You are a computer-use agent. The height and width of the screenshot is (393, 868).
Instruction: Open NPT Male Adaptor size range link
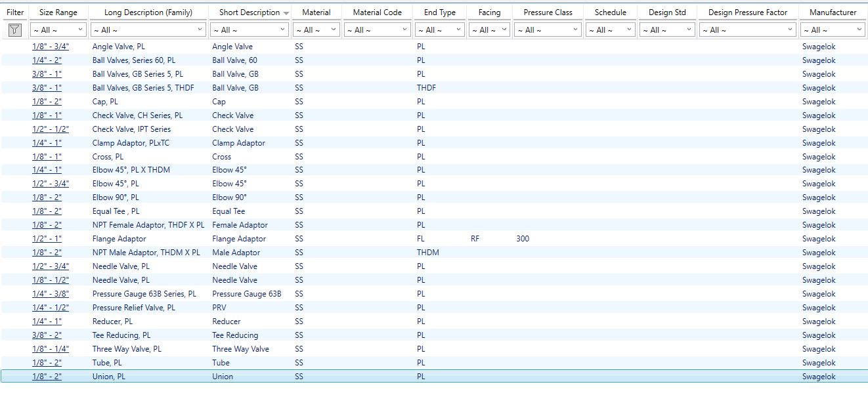[47, 253]
